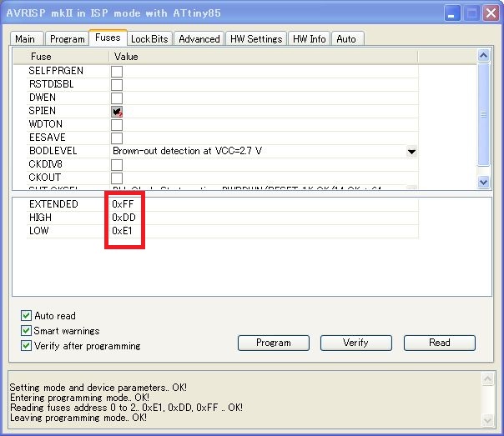Switch to the Main tab

pos(27,39)
